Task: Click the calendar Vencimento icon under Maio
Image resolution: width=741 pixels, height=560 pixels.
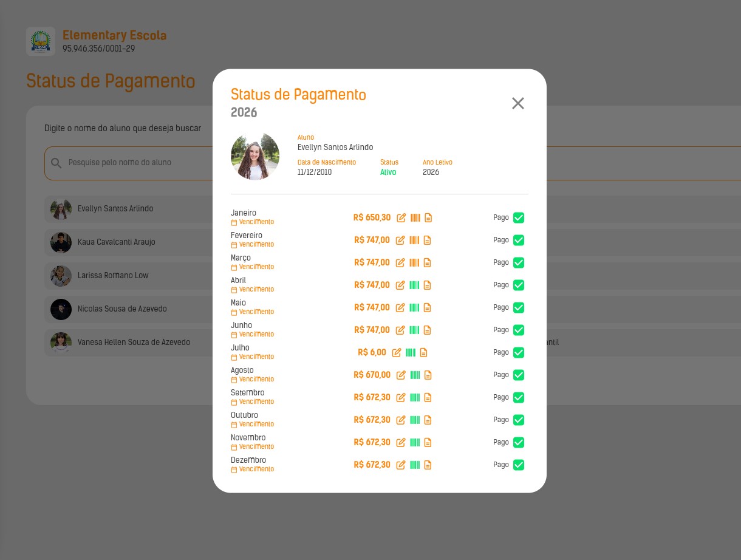Action: (234, 312)
